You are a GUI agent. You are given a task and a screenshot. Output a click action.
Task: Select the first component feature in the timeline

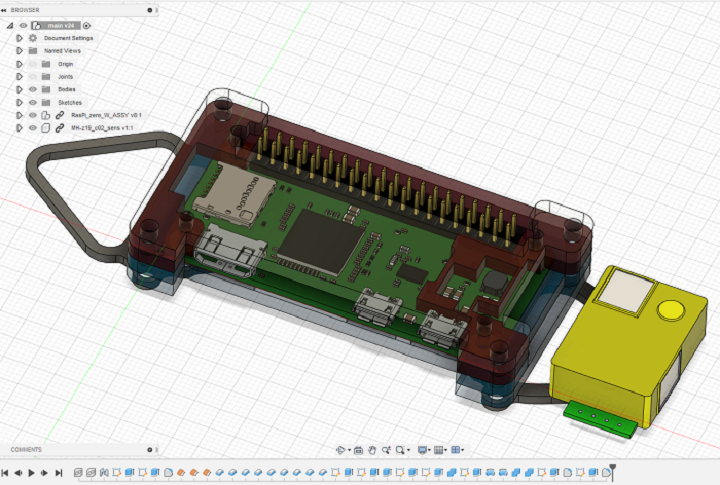(x=78, y=472)
